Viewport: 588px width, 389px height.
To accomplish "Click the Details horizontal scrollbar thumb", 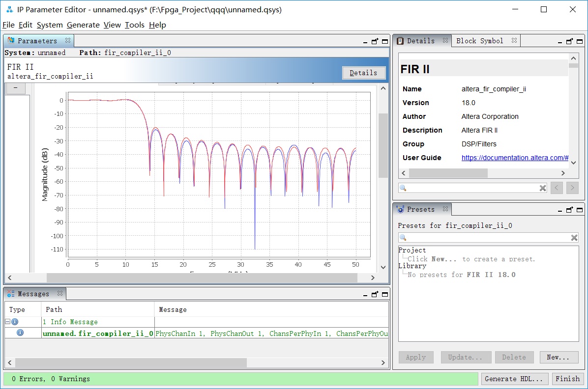I will tap(448, 173).
